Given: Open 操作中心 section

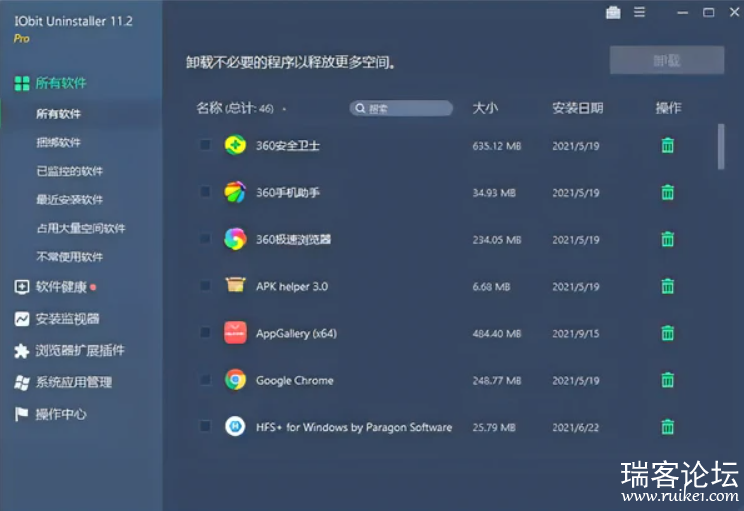Looking at the screenshot, I should 61,414.
